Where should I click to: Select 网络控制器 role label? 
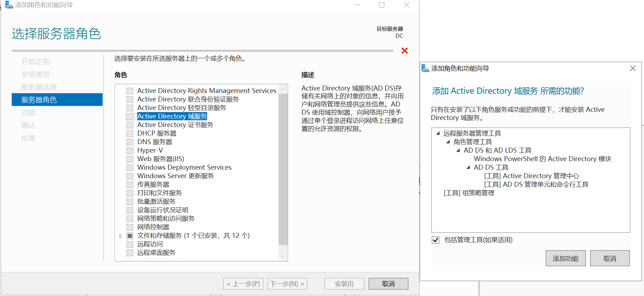click(x=153, y=227)
